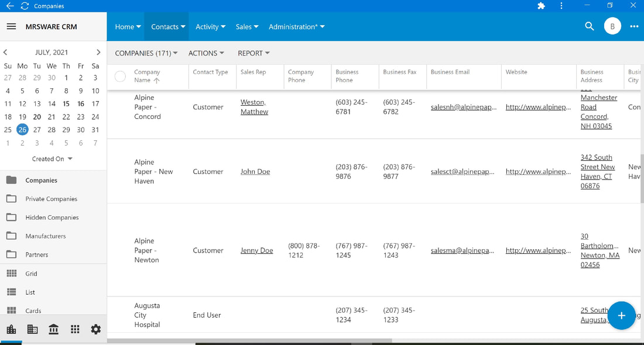Click the search magnifier icon
The height and width of the screenshot is (345, 644).
click(590, 26)
